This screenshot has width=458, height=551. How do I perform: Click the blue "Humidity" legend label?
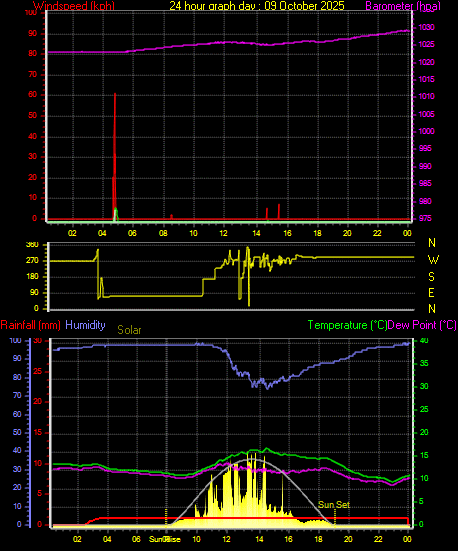tap(85, 325)
